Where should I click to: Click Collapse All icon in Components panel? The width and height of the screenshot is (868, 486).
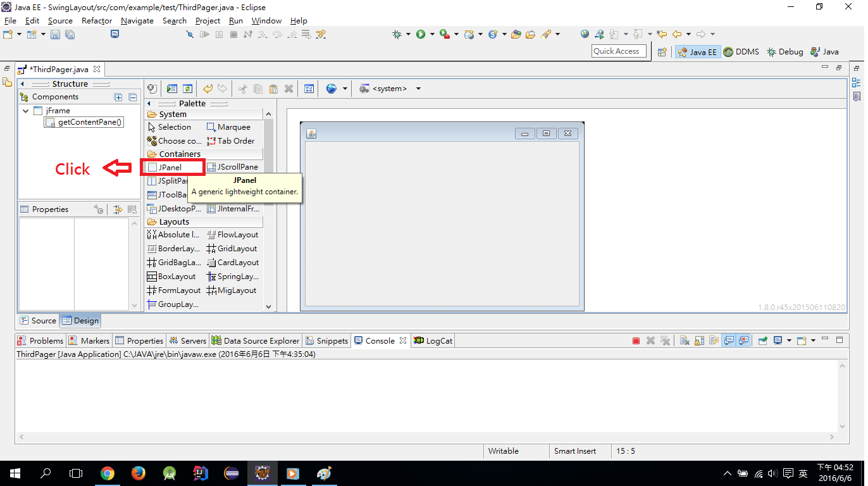coord(132,97)
